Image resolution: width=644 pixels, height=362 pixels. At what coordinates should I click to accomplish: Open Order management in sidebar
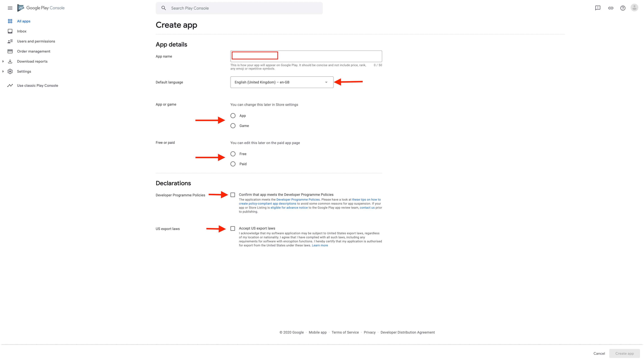[33, 51]
